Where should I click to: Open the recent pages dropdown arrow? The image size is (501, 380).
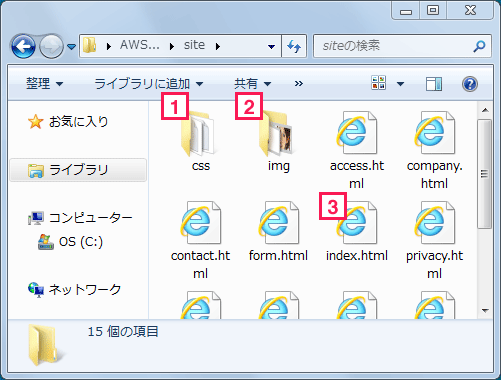pyautogui.click(x=71, y=46)
